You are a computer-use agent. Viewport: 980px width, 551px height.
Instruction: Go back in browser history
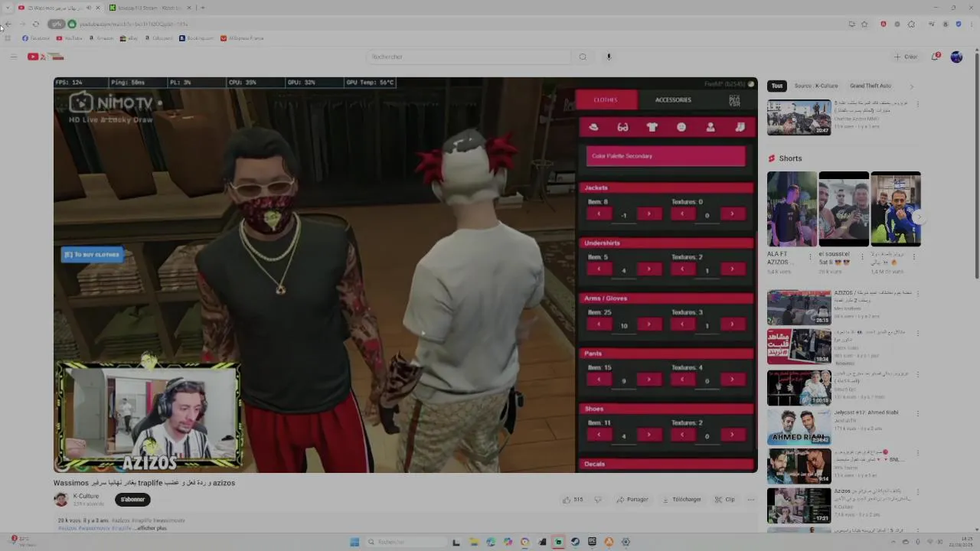[x=8, y=24]
